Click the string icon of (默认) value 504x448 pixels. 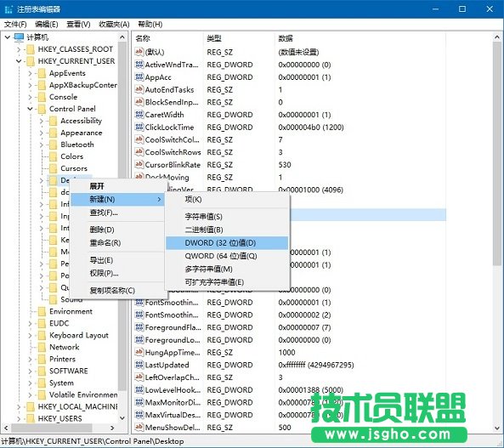coord(139,52)
